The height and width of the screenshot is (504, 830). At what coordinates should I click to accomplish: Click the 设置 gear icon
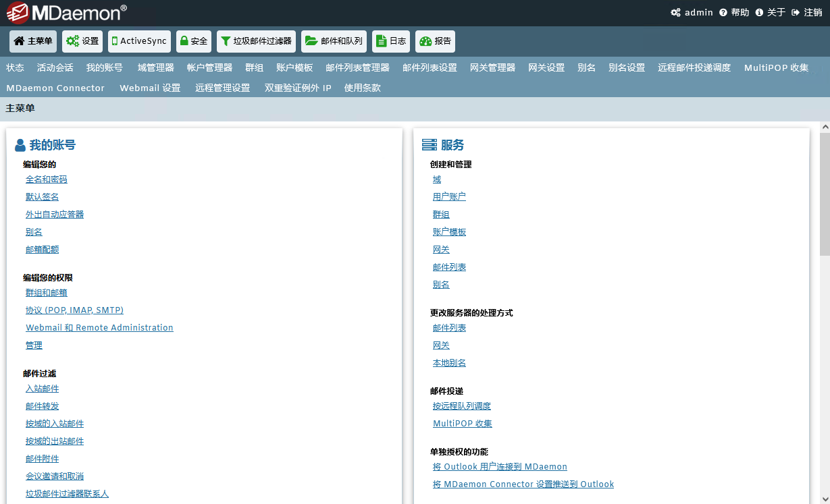coord(82,41)
